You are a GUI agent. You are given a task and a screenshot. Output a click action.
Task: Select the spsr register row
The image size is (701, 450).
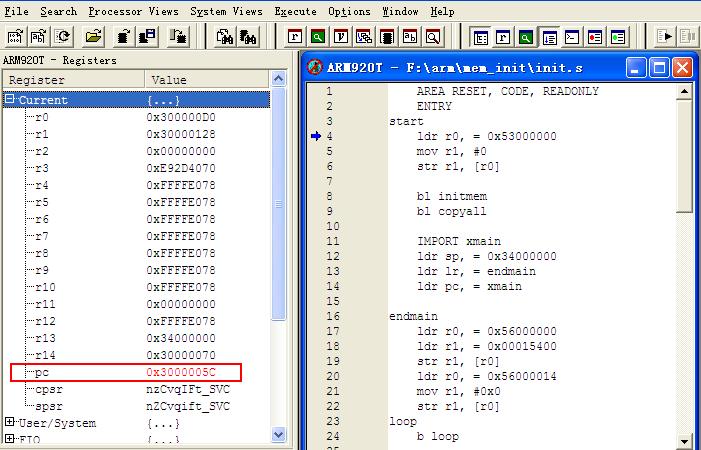pyautogui.click(x=136, y=406)
